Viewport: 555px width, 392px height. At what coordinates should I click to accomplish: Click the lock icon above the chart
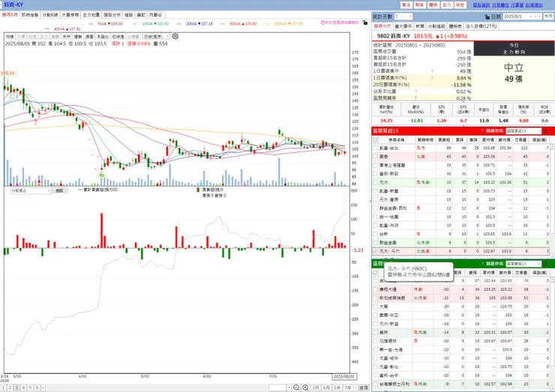tap(365, 22)
